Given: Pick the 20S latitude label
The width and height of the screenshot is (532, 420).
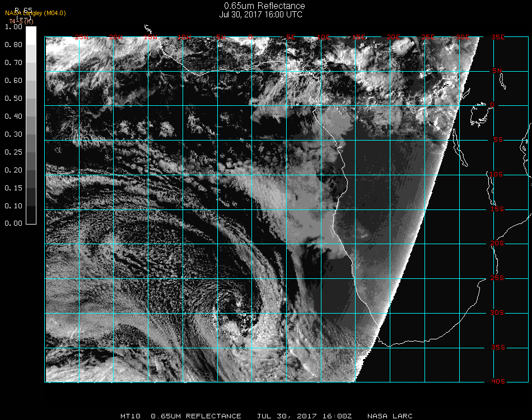Looking at the screenshot, I should click(497, 244).
